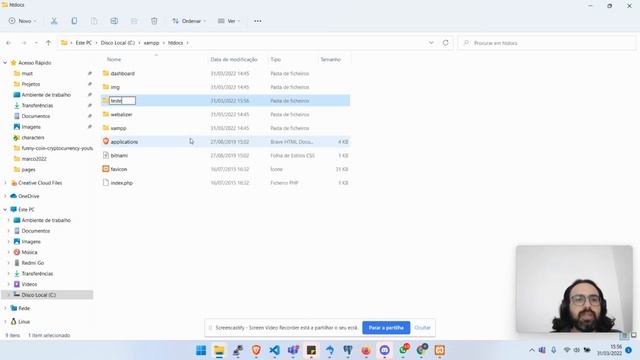Click the Delete trash icon

[154, 21]
